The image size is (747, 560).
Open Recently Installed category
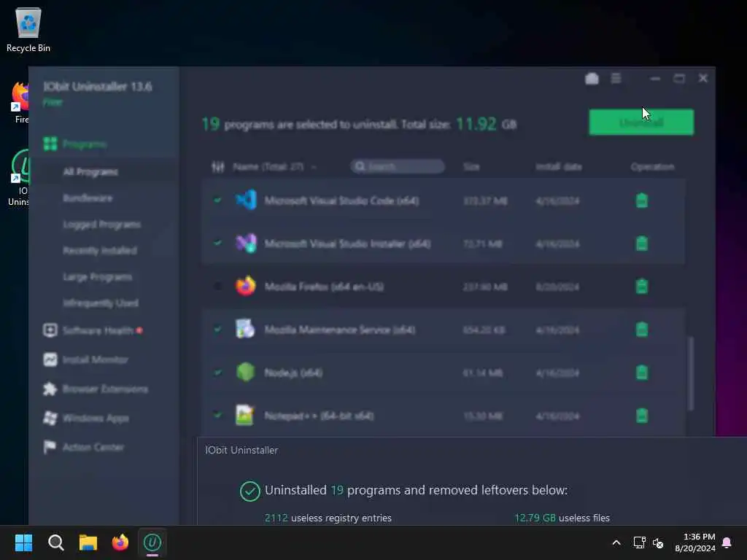click(99, 251)
